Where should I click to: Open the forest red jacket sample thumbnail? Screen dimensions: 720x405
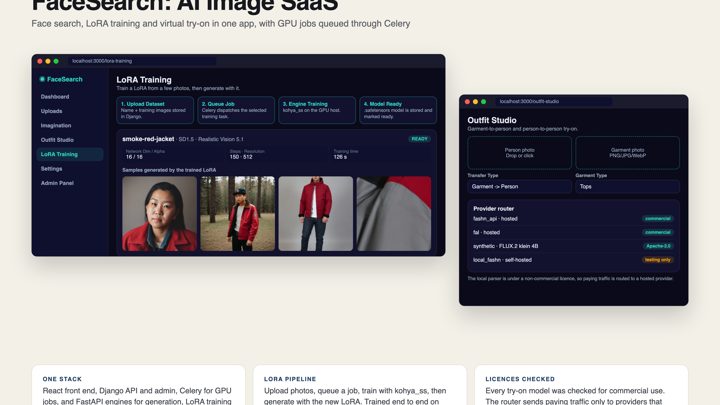tap(237, 214)
